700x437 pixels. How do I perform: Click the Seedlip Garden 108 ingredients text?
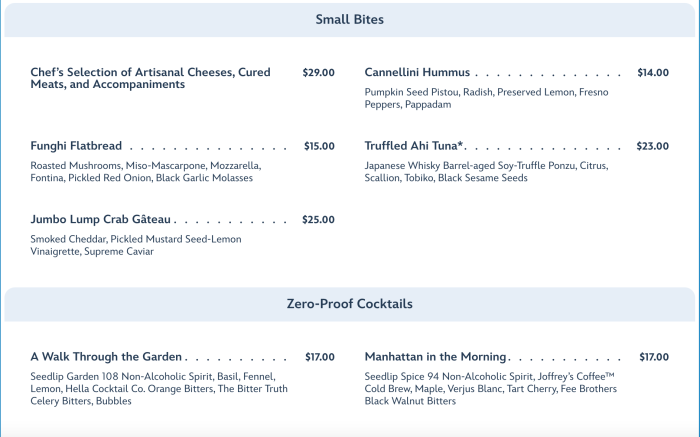159,389
